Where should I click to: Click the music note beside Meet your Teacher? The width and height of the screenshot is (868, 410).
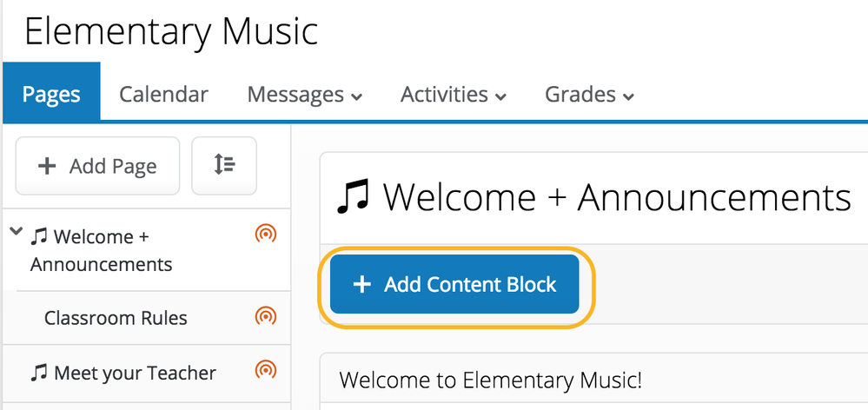pyautogui.click(x=39, y=374)
